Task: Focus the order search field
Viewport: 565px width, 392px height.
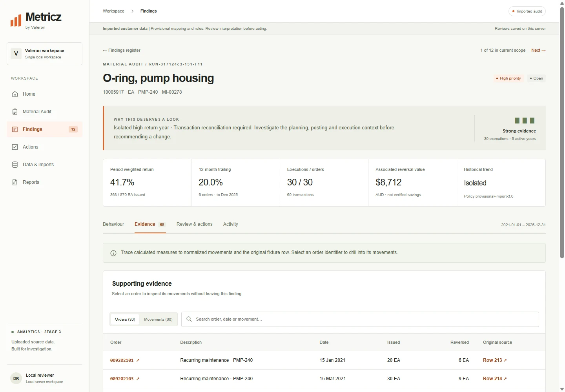Action: pos(360,319)
